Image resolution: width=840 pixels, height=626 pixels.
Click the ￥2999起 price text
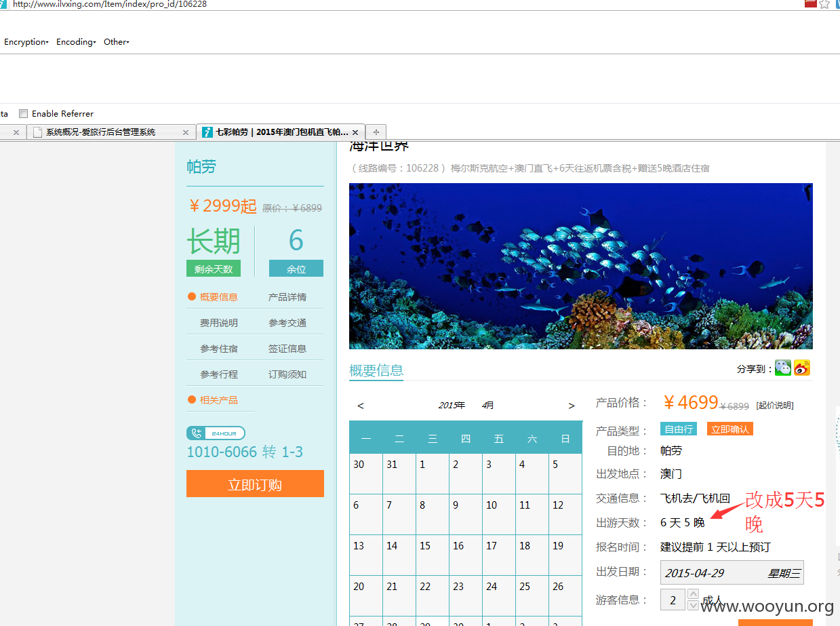(222, 206)
